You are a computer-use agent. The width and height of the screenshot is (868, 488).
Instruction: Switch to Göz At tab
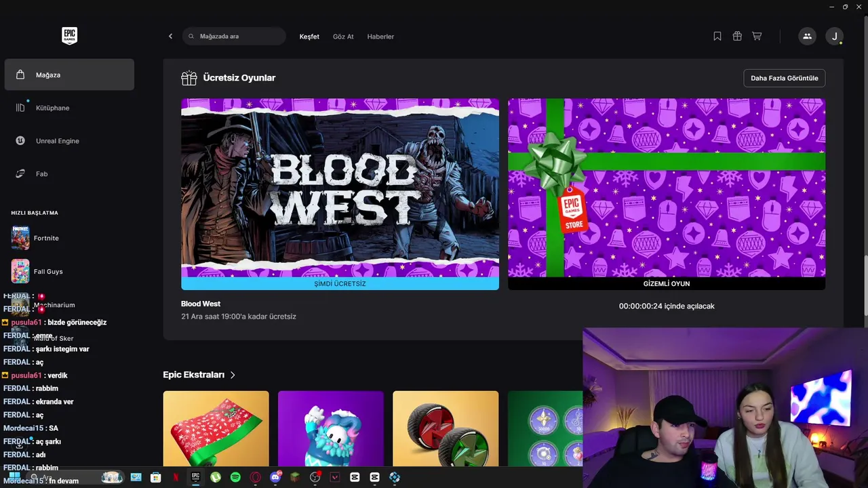[x=343, y=37]
